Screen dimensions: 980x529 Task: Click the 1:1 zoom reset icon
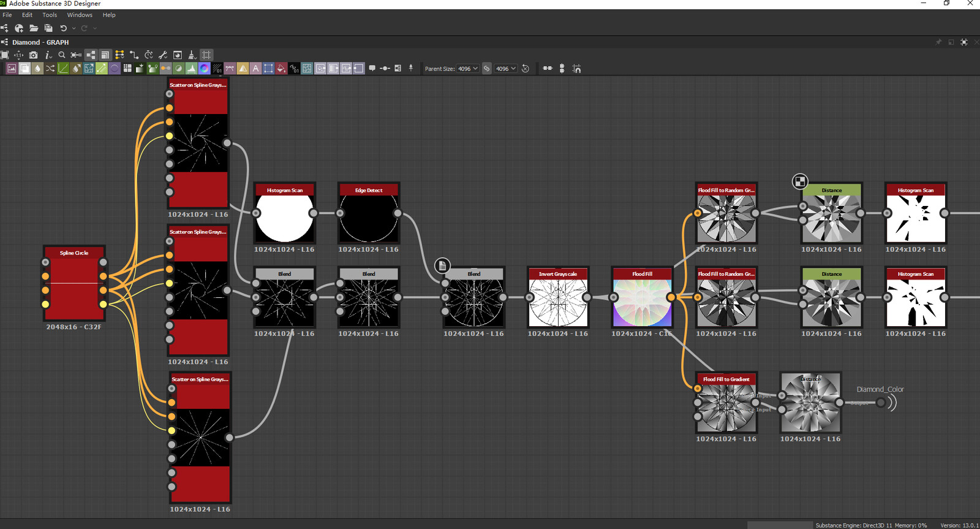click(18, 55)
